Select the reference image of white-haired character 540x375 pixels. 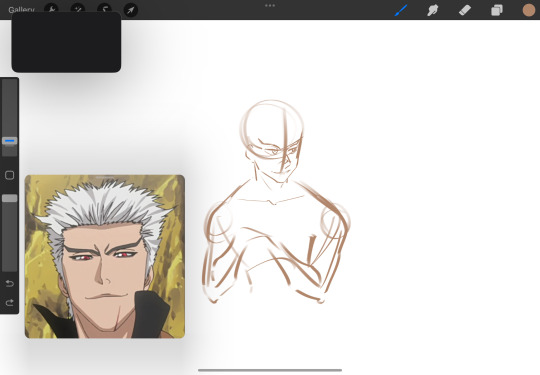[x=105, y=257]
